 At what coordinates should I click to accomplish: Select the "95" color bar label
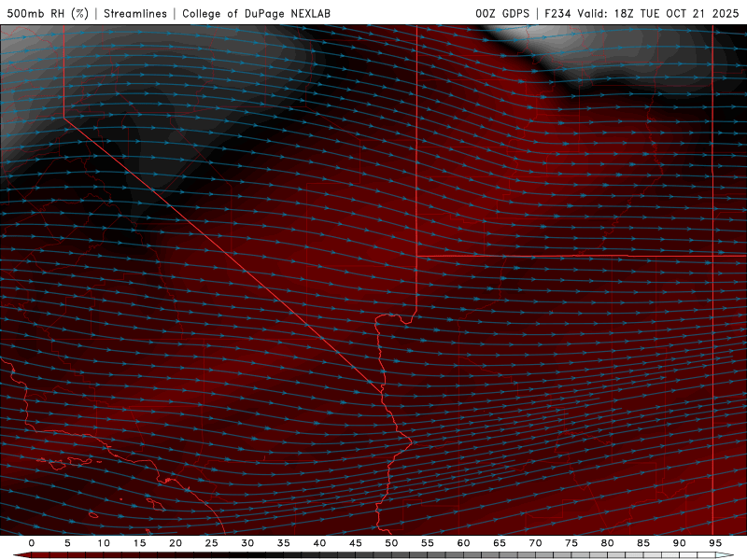point(715,543)
